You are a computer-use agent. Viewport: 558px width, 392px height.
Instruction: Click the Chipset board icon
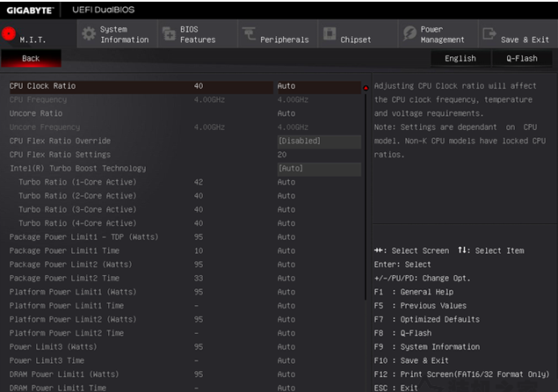coord(330,33)
